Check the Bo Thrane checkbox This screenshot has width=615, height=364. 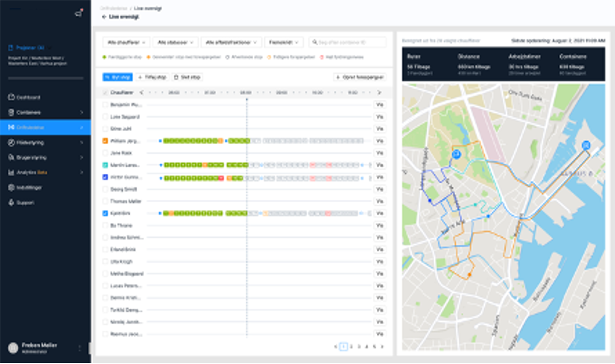coord(105,225)
